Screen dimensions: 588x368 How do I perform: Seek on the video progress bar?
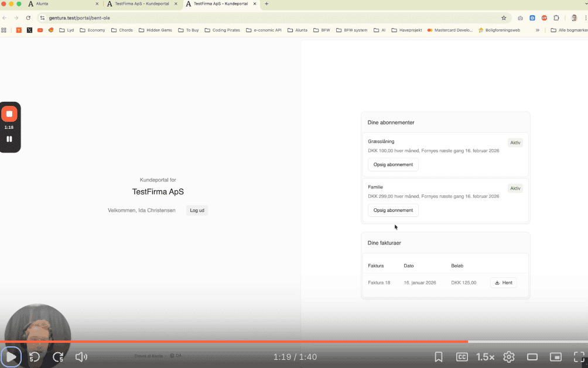click(x=293, y=341)
